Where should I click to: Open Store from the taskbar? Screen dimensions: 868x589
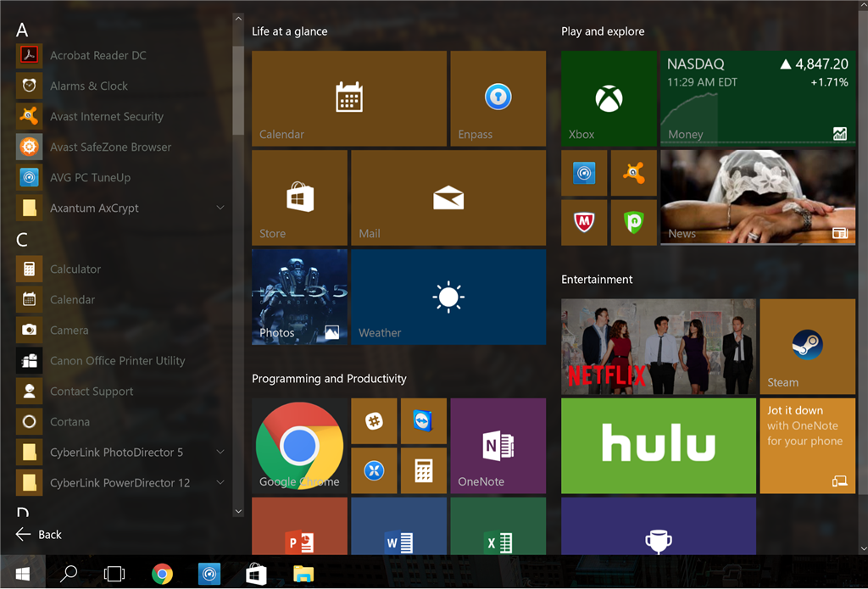(x=256, y=574)
